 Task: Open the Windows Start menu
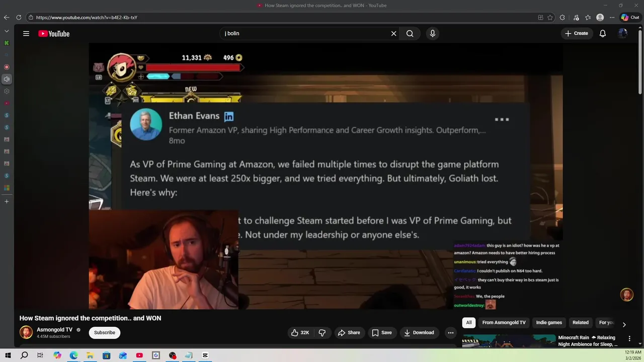tap(8, 355)
